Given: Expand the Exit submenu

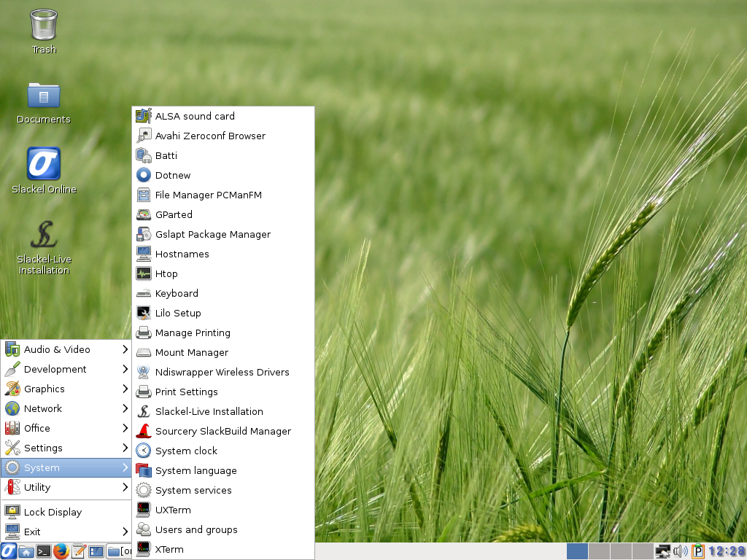Looking at the screenshot, I should tap(66, 532).
